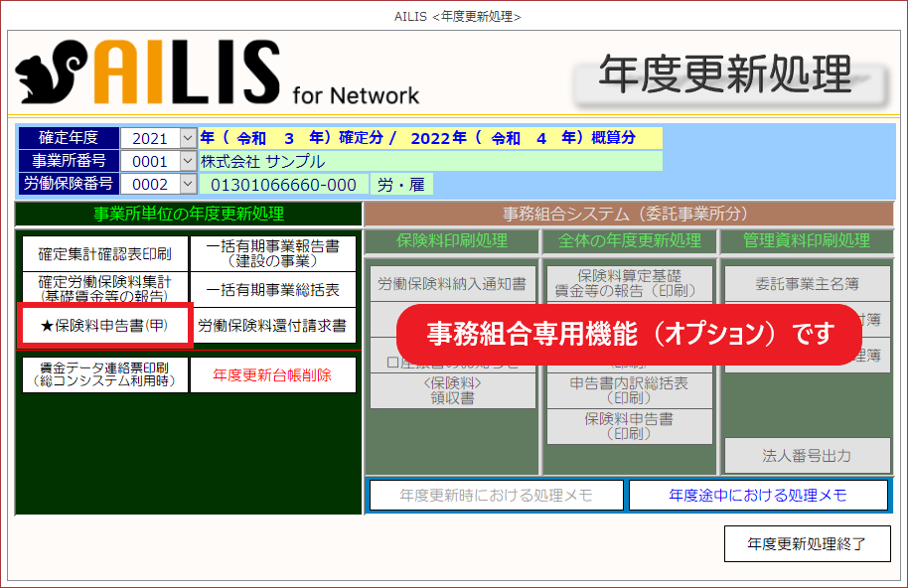
Task: Expand the 労働保険番号 dropdown arrow
Action: click(x=188, y=184)
